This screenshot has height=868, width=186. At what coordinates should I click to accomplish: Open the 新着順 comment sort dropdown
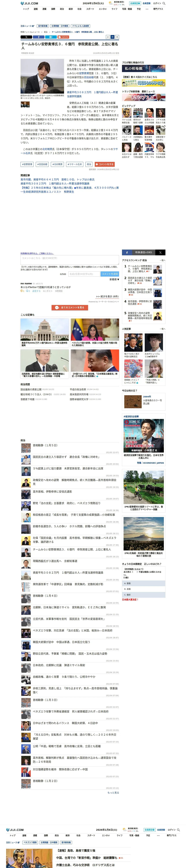point(114,279)
